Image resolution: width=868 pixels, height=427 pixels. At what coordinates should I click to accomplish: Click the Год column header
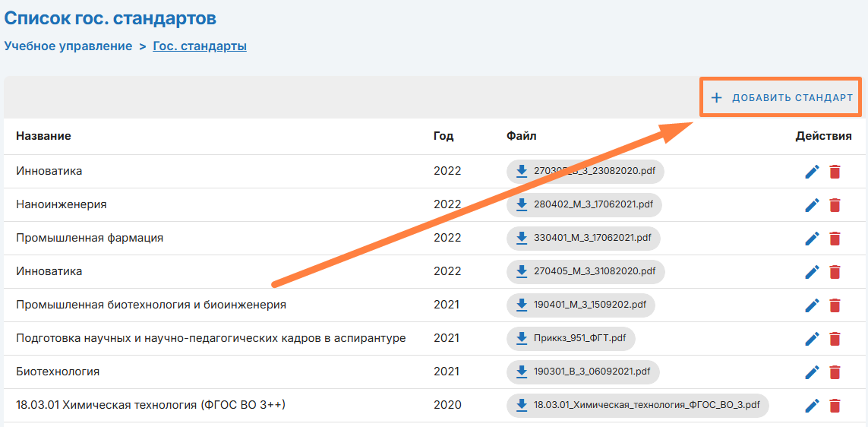443,136
